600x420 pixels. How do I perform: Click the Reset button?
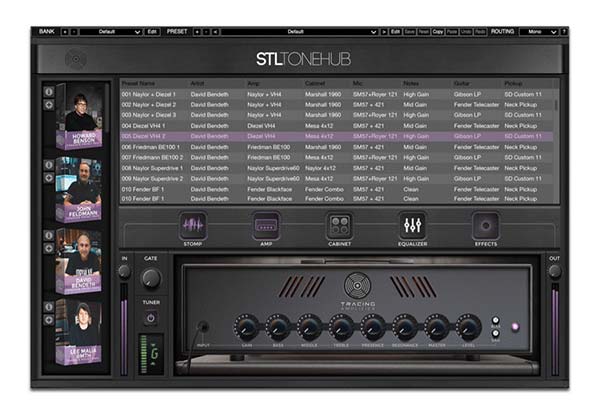(424, 32)
